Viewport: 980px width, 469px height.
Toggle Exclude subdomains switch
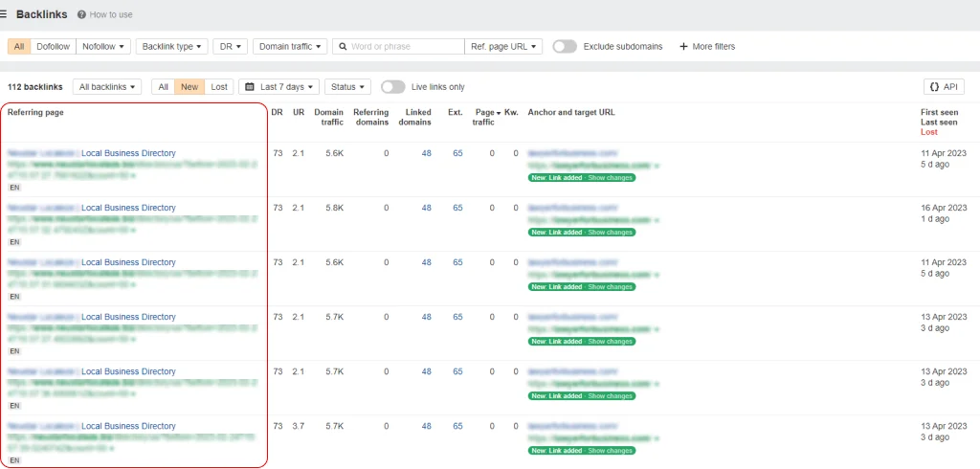[x=565, y=46]
